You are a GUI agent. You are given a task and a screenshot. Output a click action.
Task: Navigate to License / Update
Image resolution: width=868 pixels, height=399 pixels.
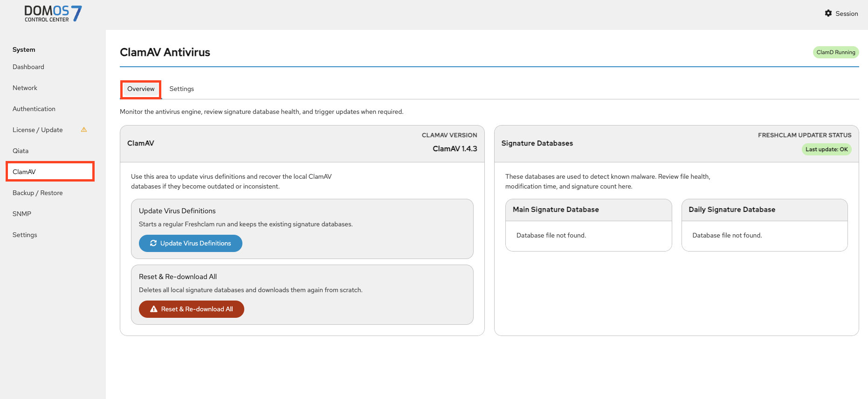click(38, 130)
